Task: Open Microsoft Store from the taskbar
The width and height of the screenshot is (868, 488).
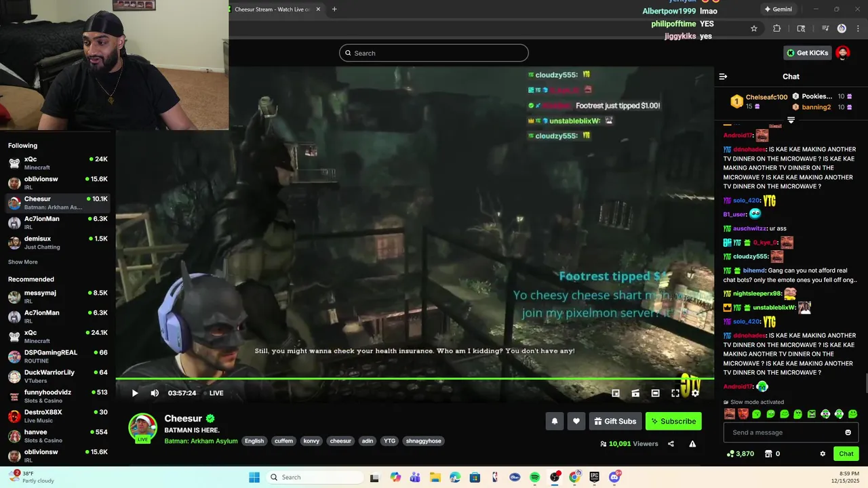Action: coord(475,477)
